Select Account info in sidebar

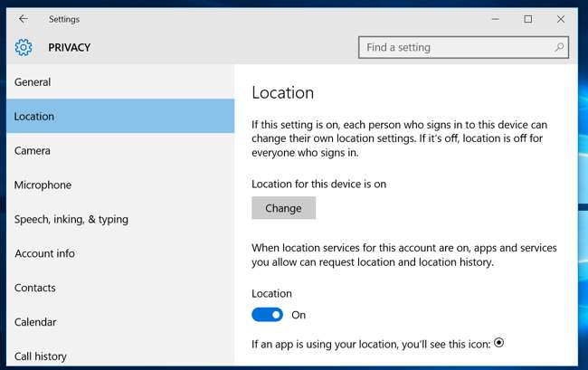(44, 254)
